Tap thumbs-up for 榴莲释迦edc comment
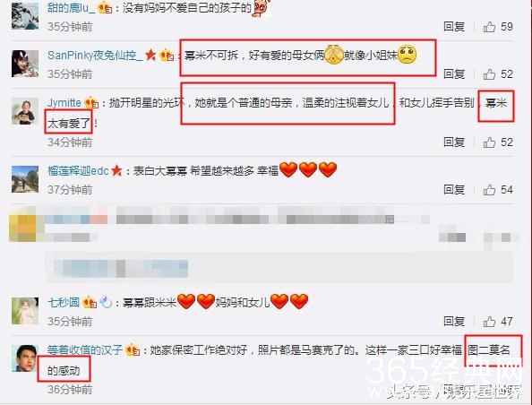This screenshot has width=532, height=405. click(489, 190)
